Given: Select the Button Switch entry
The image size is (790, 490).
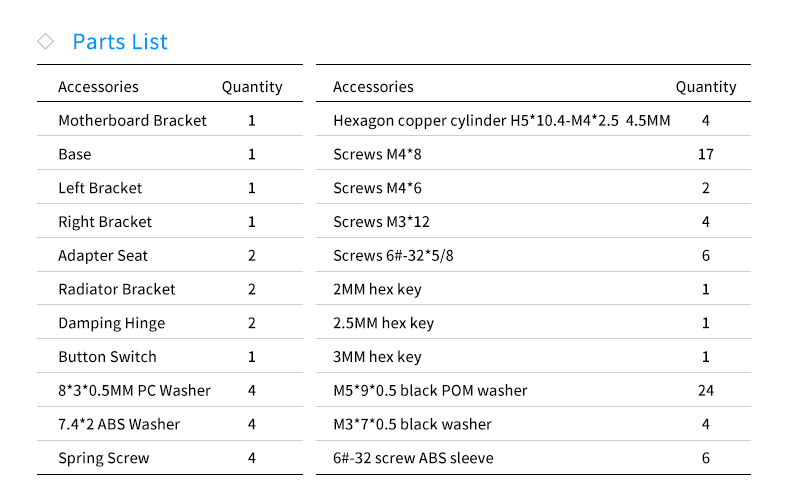Looking at the screenshot, I should pos(107,357).
